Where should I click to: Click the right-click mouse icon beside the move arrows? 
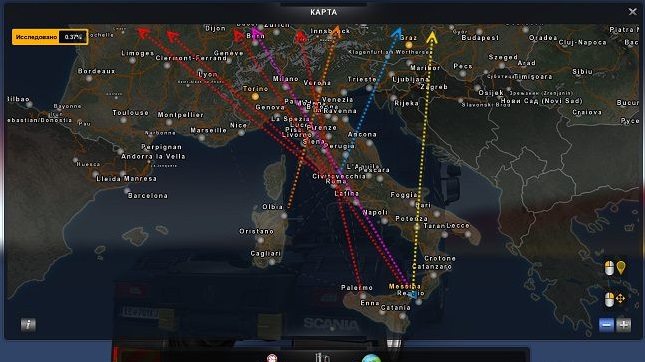pyautogui.click(x=609, y=300)
